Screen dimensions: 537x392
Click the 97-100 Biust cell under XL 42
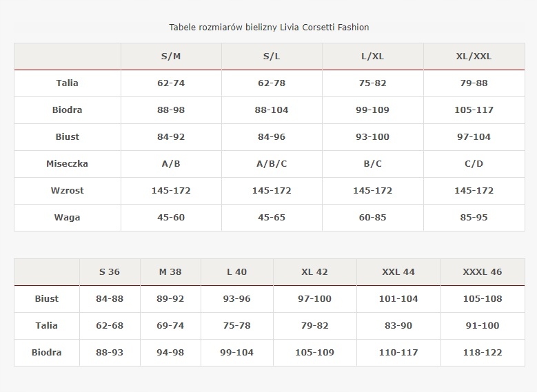click(x=315, y=299)
